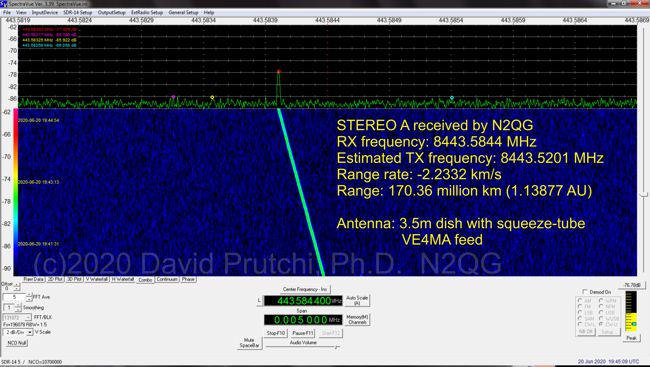
Task: Select the USB demodulation radio button
Action: click(x=601, y=312)
